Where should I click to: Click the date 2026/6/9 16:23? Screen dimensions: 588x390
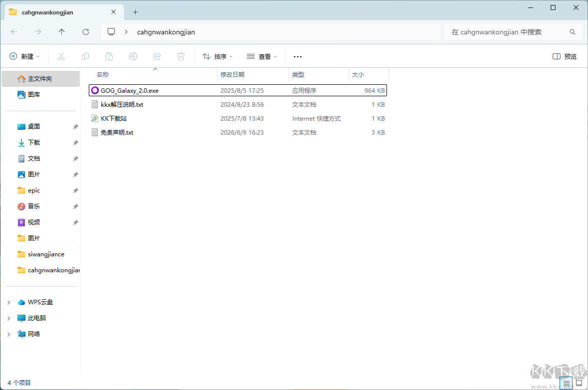242,132
